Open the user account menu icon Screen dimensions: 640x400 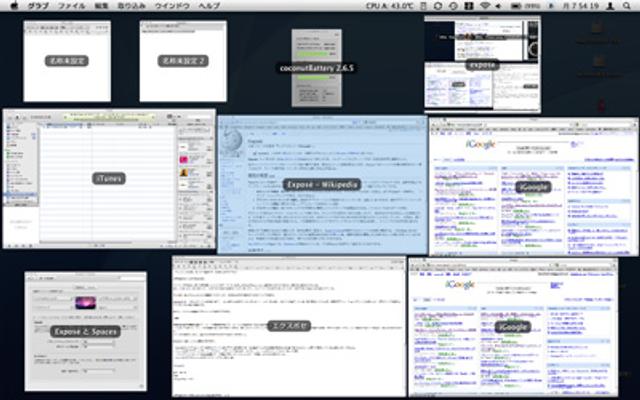pyautogui.click(x=610, y=6)
